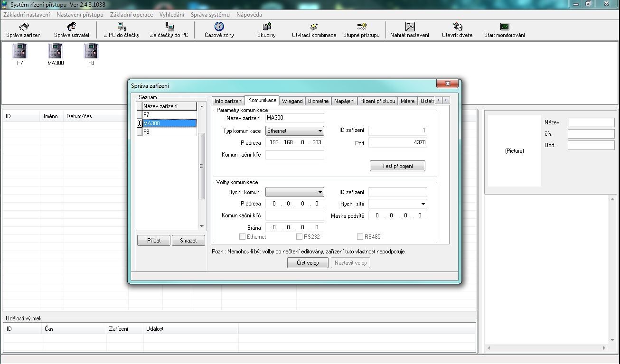This screenshot has height=364, width=620.
Task: Open Nastavení přístupu menu
Action: [x=80, y=15]
